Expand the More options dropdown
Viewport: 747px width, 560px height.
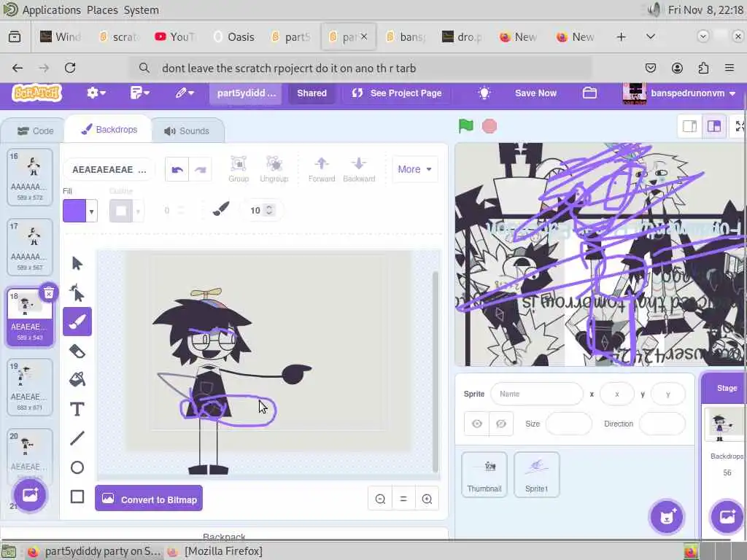(414, 169)
